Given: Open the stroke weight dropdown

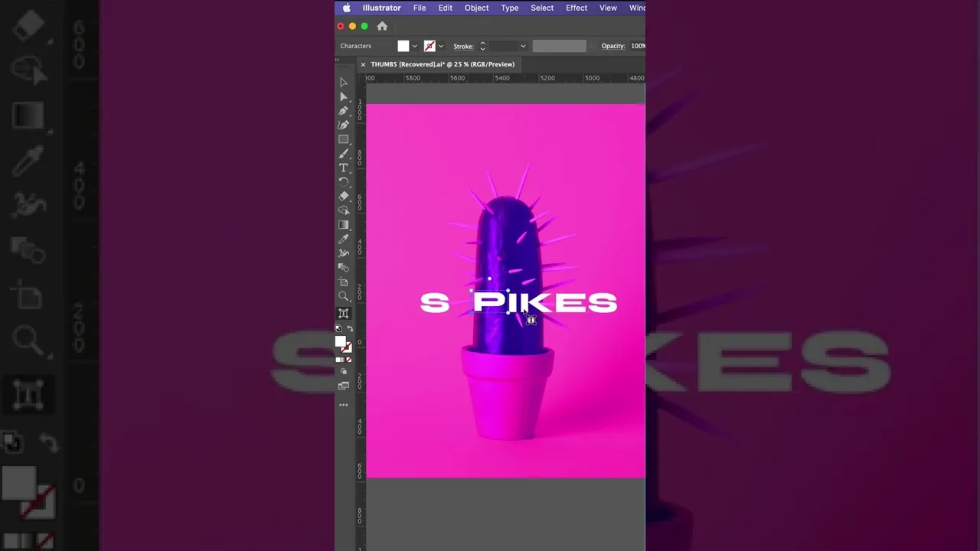Looking at the screenshot, I should point(523,46).
